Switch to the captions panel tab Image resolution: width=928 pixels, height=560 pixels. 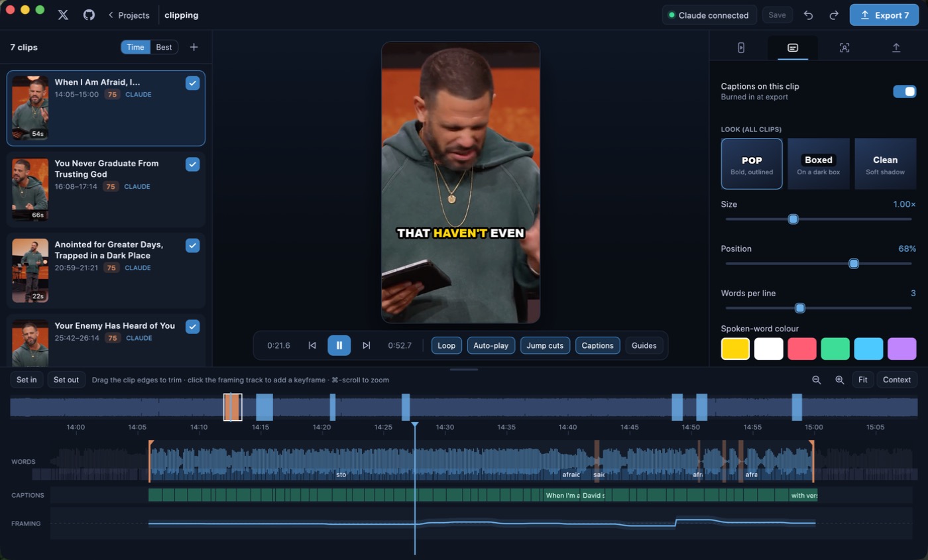792,48
